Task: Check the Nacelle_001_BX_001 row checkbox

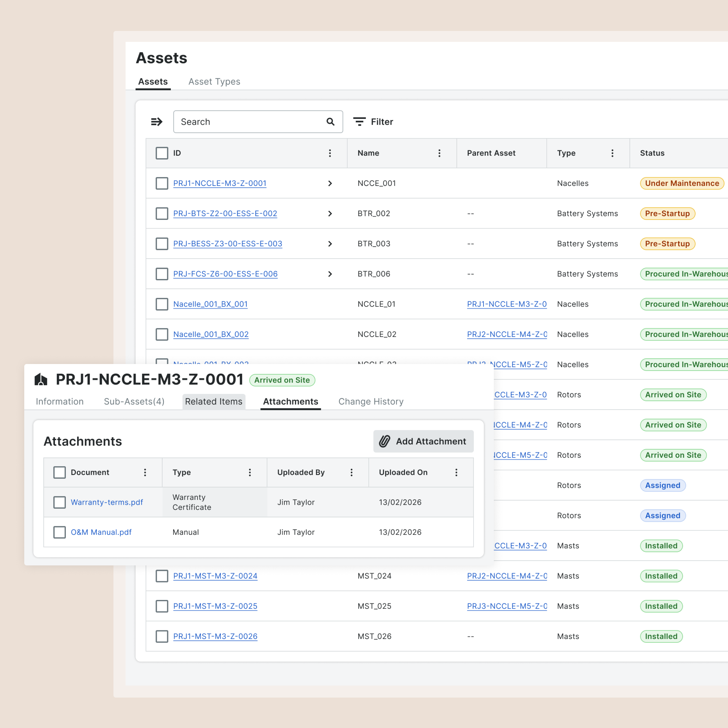Action: pyautogui.click(x=162, y=304)
